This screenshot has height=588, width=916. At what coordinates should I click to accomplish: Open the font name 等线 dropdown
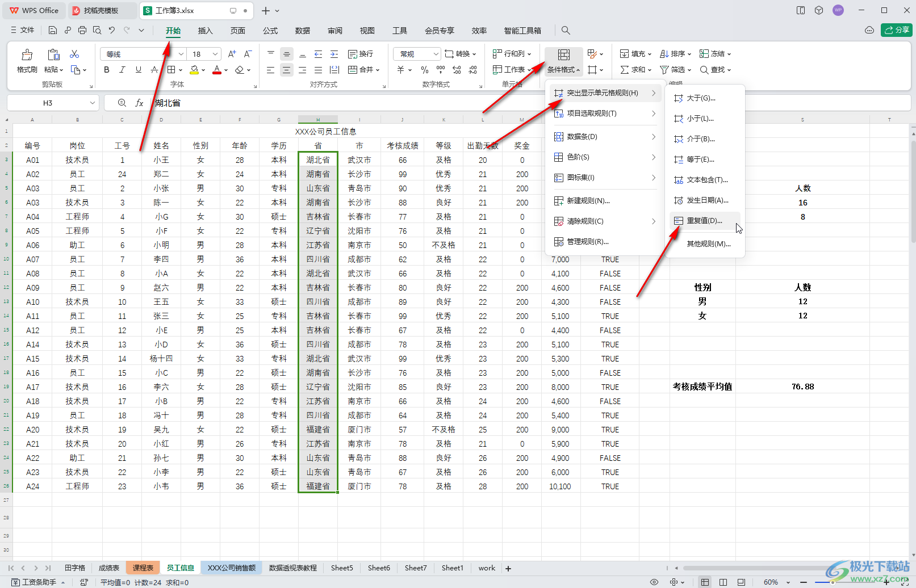(181, 54)
